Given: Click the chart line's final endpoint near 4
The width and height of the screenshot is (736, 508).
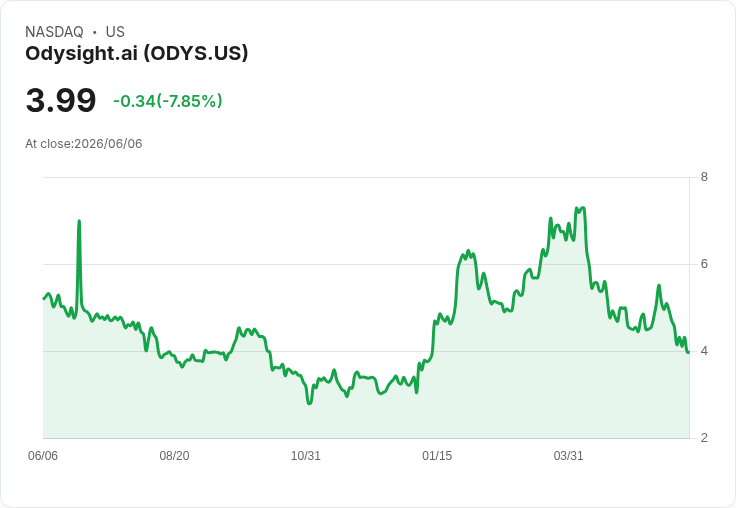Looking at the screenshot, I should pos(688,352).
